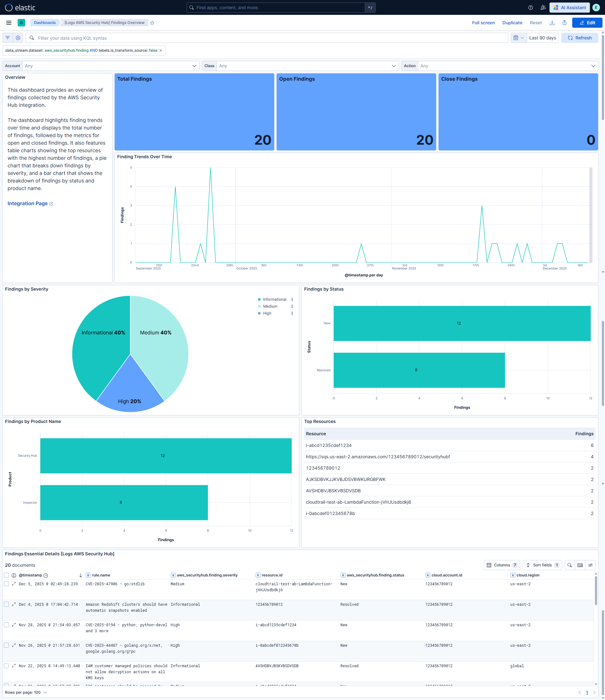Go to the Dashboards breadcrumb

coord(44,23)
